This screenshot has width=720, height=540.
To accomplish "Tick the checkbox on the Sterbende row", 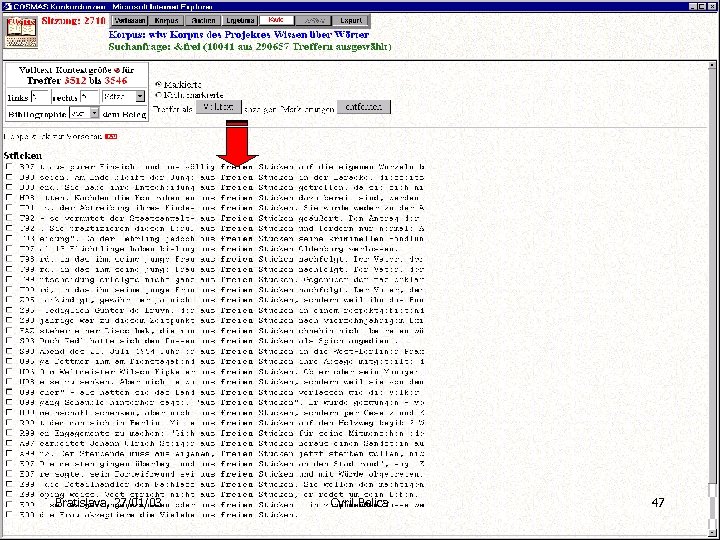I will (x=9, y=453).
